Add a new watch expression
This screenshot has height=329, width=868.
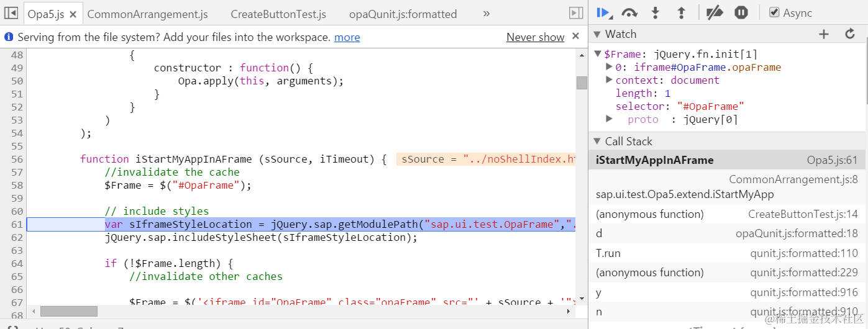coord(824,34)
